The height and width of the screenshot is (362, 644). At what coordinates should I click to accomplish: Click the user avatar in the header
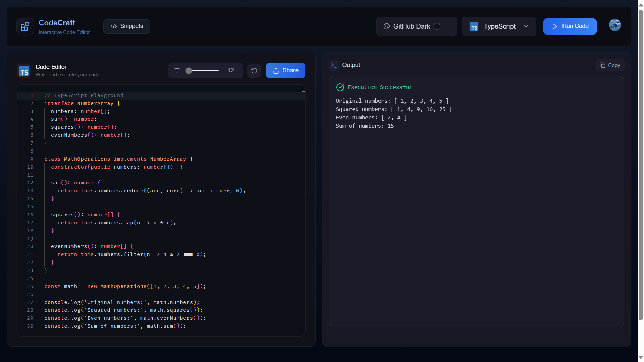pyautogui.click(x=614, y=25)
